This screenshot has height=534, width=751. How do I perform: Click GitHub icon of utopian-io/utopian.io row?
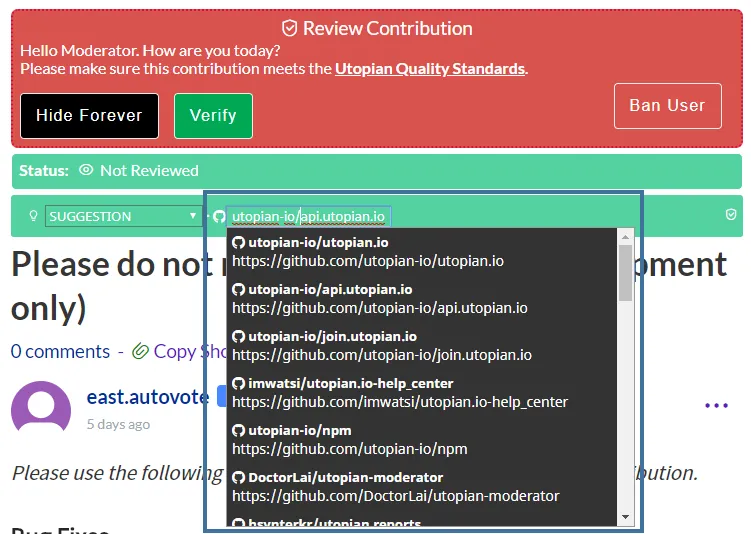click(x=239, y=243)
